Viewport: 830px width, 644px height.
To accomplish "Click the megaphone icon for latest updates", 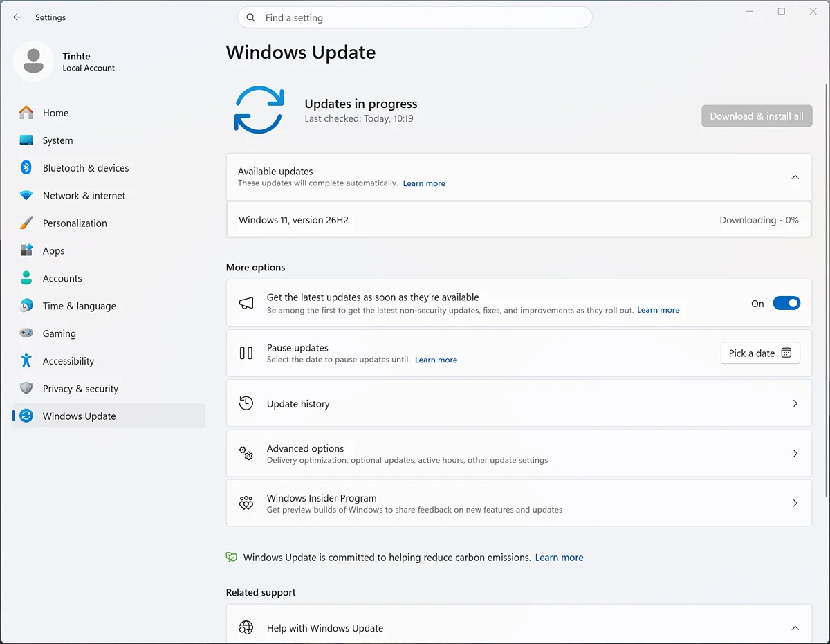I will [246, 304].
